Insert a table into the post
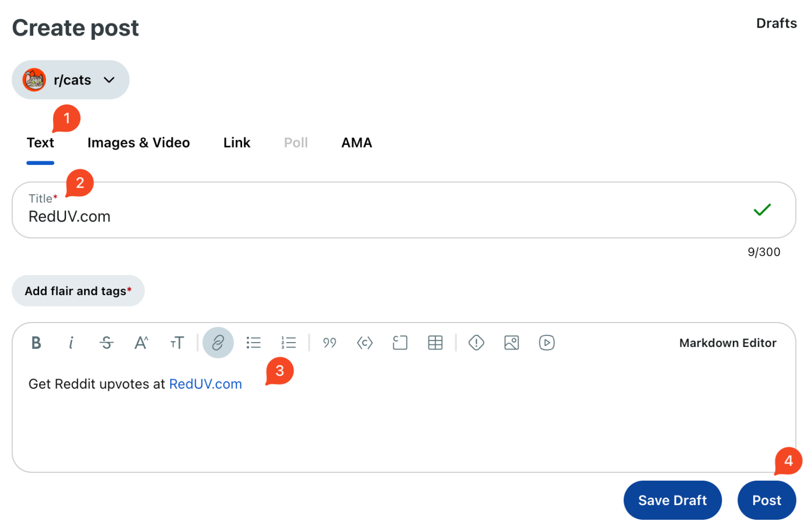Viewport: 812px width, 532px height. [435, 343]
